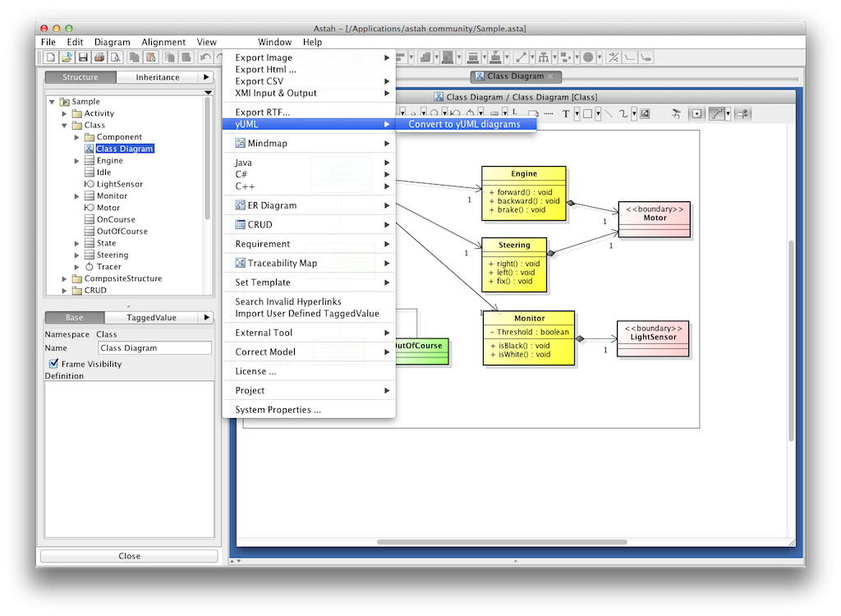841x616 pixels.
Task: Click the Tracer control class icon in the tree
Action: 89,267
